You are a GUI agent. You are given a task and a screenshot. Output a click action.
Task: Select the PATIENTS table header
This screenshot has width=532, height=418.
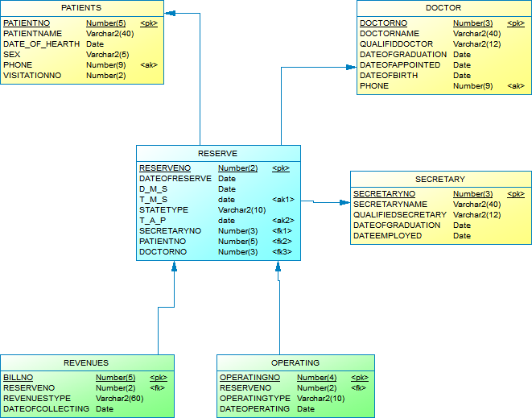tap(80, 8)
